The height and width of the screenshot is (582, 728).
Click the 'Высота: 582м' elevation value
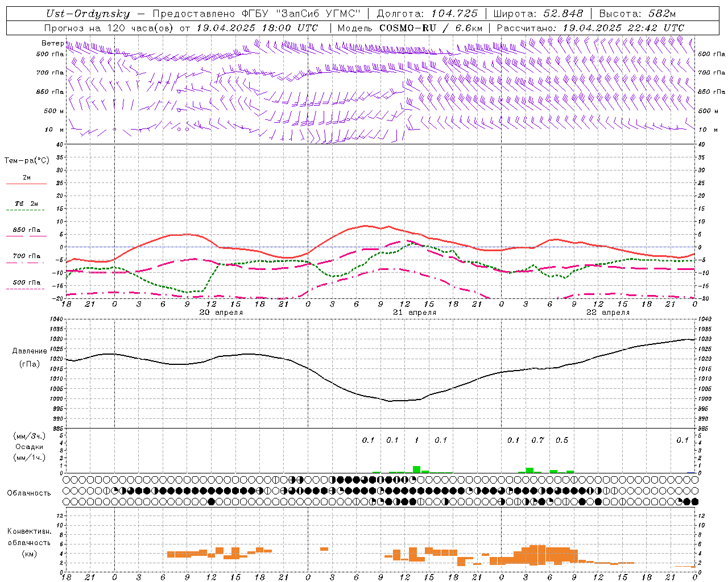[x=638, y=14]
